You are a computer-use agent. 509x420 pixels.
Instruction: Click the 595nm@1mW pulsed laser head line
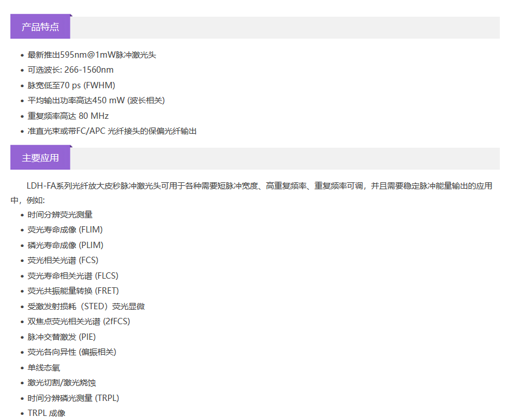(x=92, y=55)
